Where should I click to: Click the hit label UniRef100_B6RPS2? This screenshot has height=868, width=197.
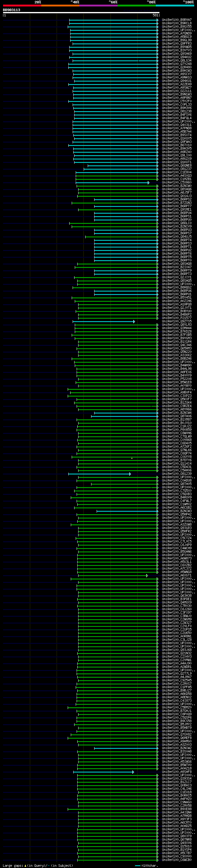coord(177,200)
